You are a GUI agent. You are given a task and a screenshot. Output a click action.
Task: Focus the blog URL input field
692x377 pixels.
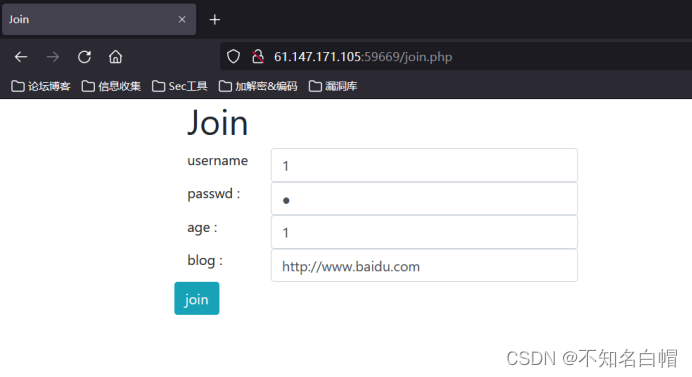click(424, 266)
